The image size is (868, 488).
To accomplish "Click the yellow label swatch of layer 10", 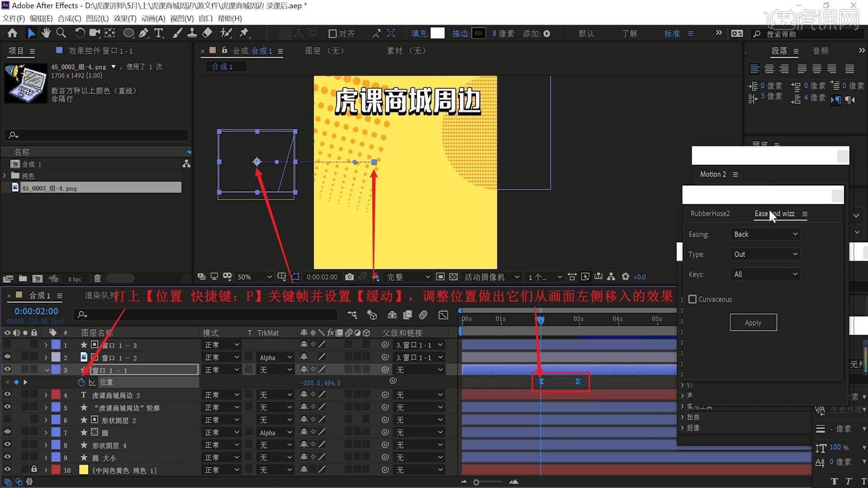I will tap(84, 469).
